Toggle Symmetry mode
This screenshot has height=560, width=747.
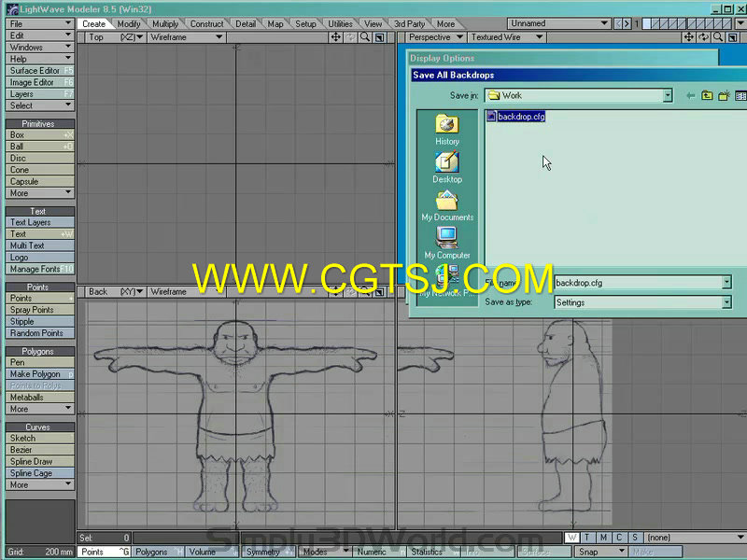point(268,552)
